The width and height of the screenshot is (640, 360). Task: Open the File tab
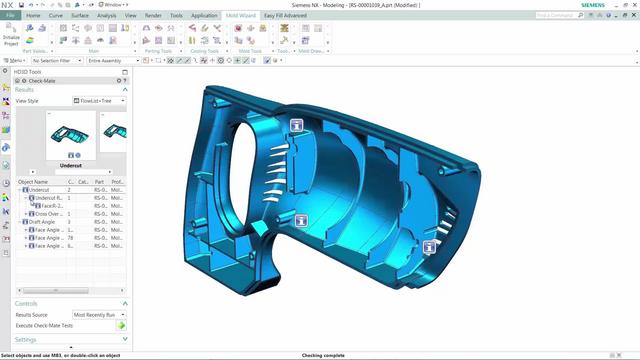(x=10, y=16)
